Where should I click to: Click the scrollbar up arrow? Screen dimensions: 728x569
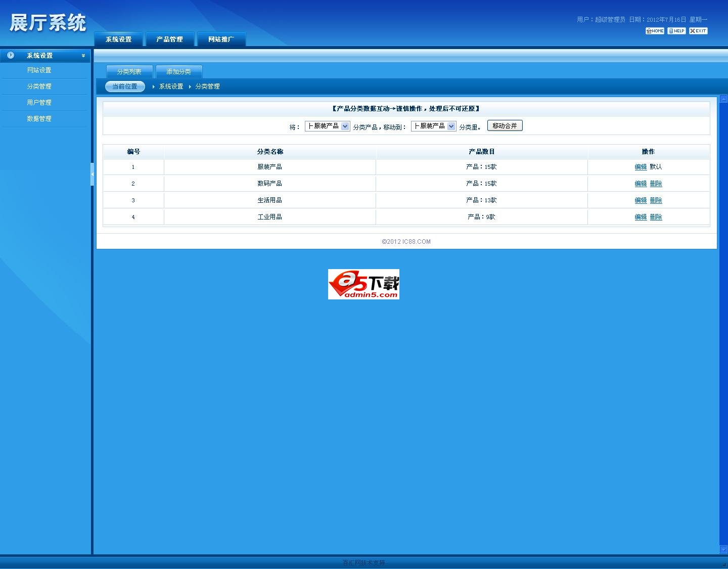click(x=723, y=99)
